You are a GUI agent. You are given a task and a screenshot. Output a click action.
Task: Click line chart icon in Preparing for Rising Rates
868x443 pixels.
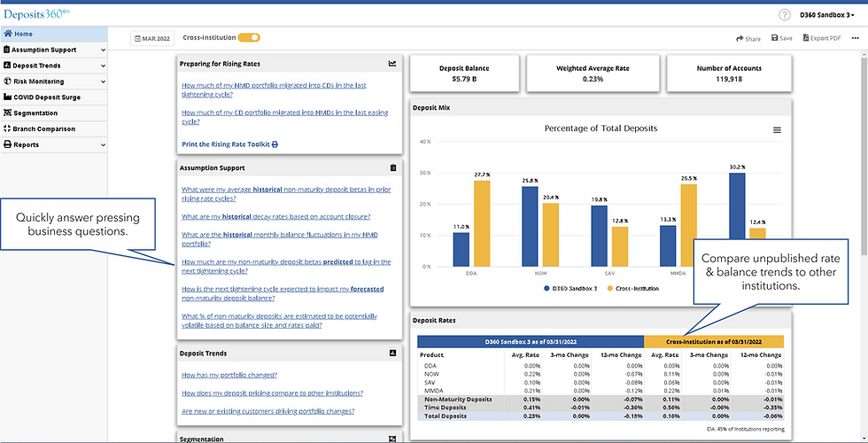(x=392, y=64)
